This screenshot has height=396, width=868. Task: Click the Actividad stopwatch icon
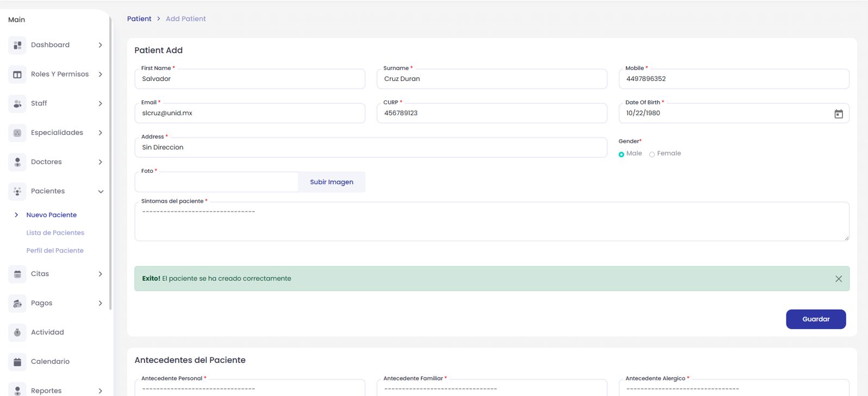point(17,333)
